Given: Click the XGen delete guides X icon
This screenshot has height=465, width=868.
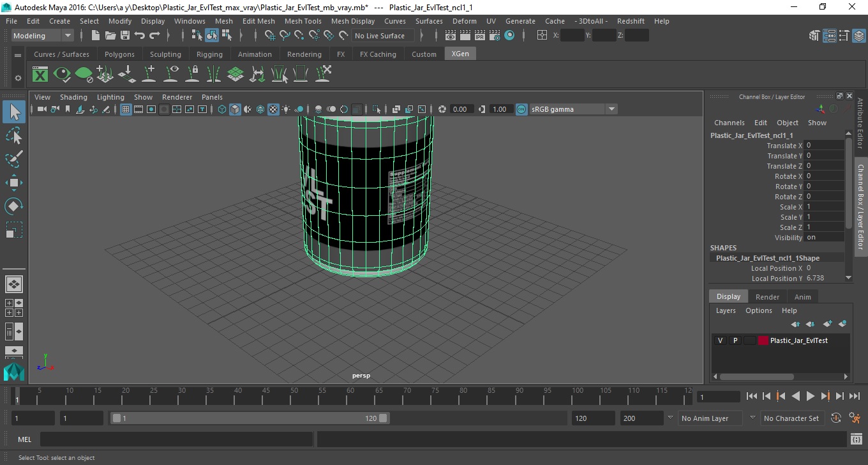Looking at the screenshot, I should pos(322,75).
